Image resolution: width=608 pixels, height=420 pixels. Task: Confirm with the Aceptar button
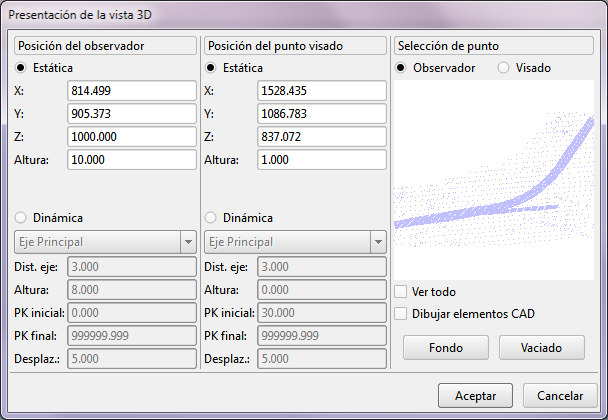point(475,395)
